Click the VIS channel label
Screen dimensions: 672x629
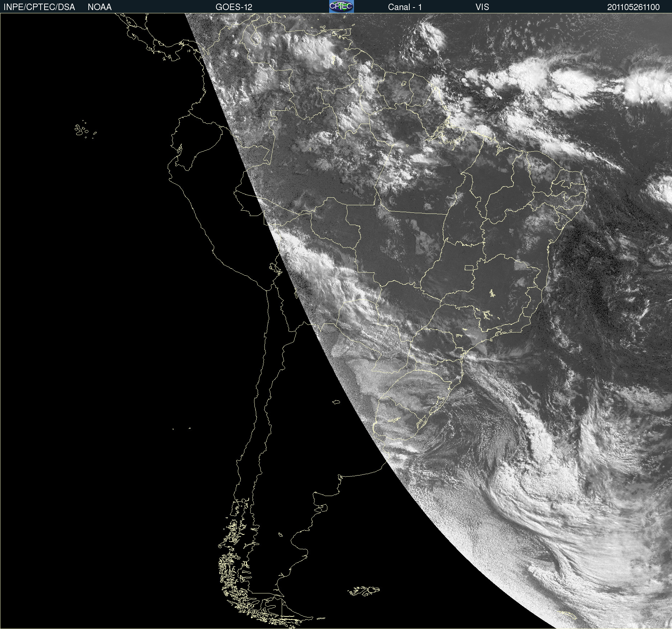click(x=482, y=7)
